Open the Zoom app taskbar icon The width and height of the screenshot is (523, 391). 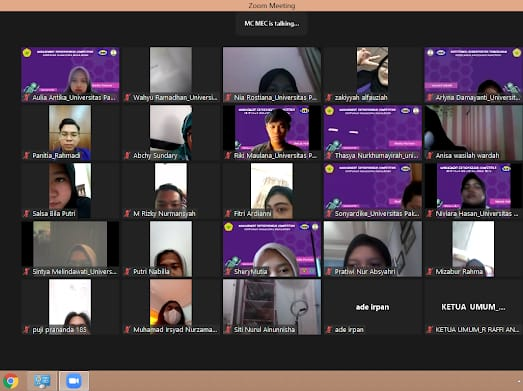pos(74,381)
